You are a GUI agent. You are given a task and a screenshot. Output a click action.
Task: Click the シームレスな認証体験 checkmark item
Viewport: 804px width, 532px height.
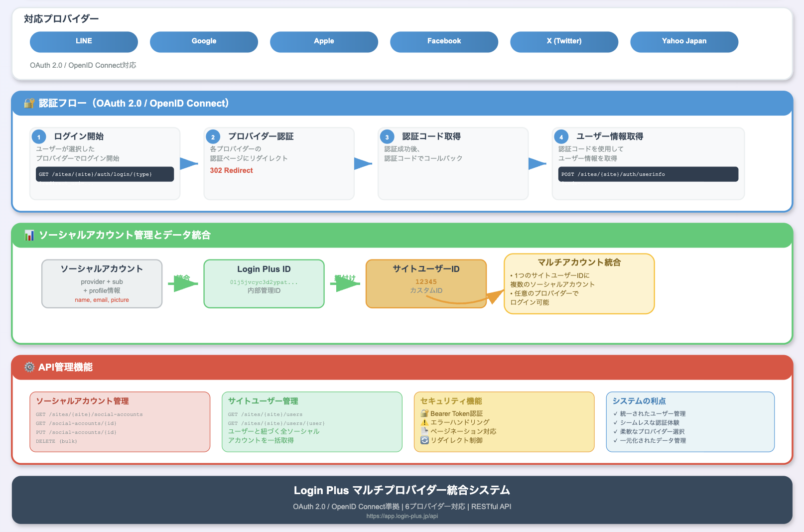tap(646, 422)
